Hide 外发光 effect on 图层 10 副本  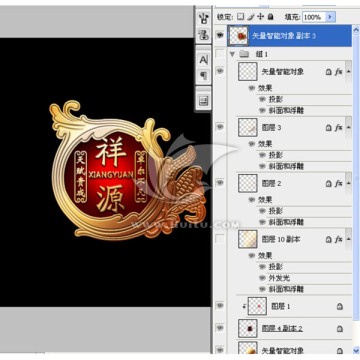263,278
